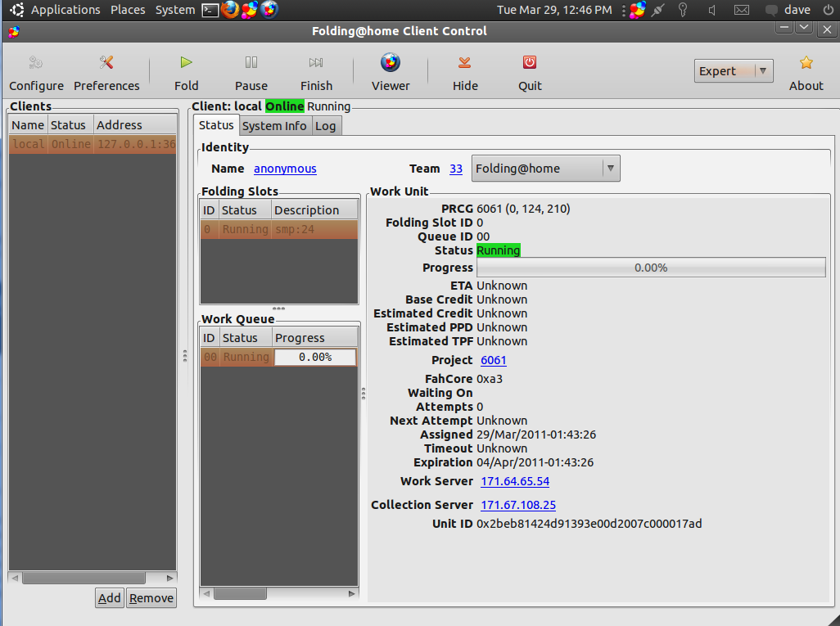Expand the team Folding@home combo box

click(x=545, y=168)
